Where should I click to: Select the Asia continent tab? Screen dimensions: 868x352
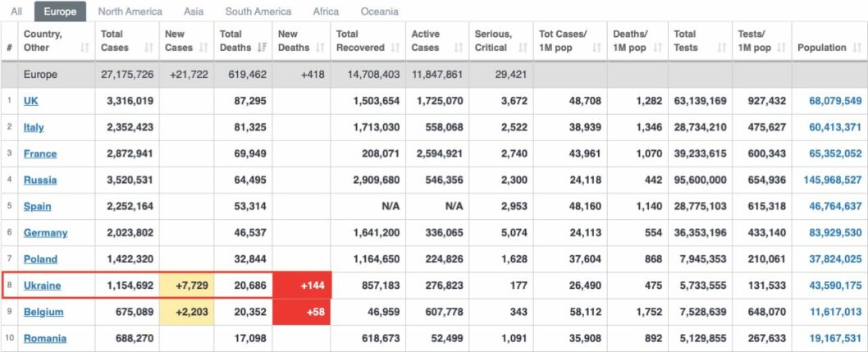[194, 11]
